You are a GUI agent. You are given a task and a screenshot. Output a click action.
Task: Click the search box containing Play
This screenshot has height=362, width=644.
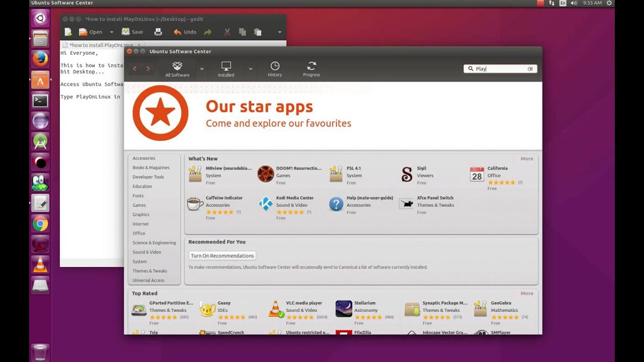click(500, 69)
